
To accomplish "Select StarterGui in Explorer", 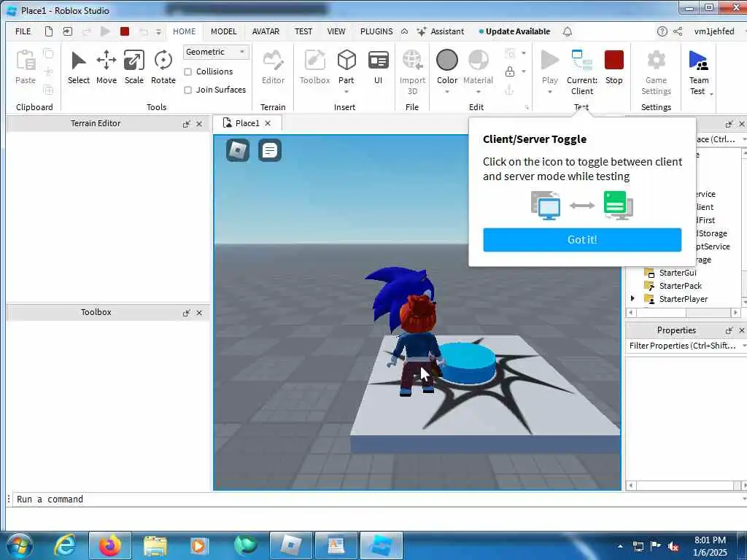I will [678, 273].
